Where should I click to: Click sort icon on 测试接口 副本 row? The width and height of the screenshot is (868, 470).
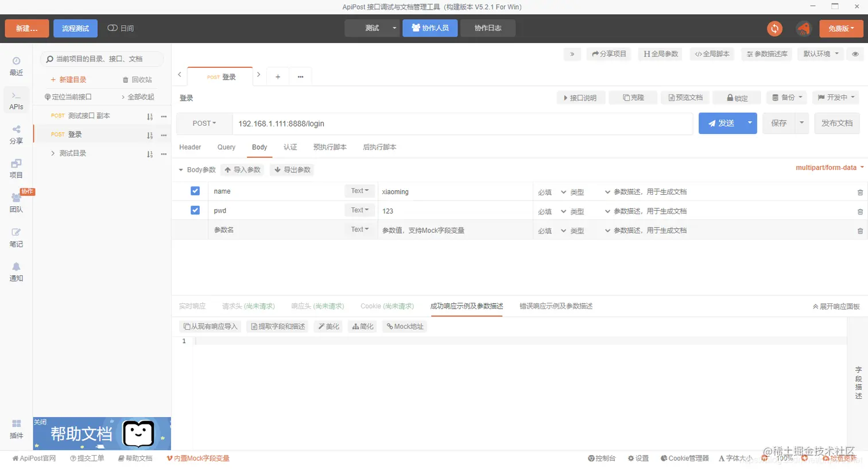coord(150,116)
